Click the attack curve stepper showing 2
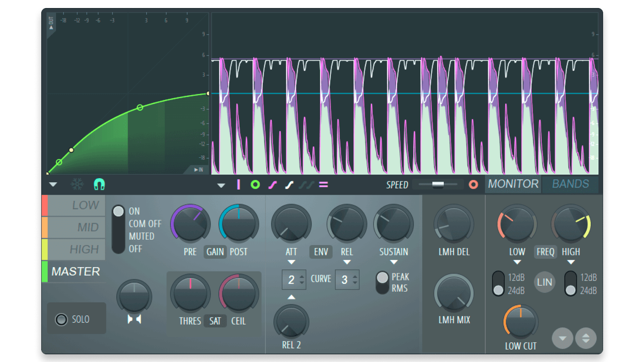Viewport: 644px width, 362px height. 294,280
